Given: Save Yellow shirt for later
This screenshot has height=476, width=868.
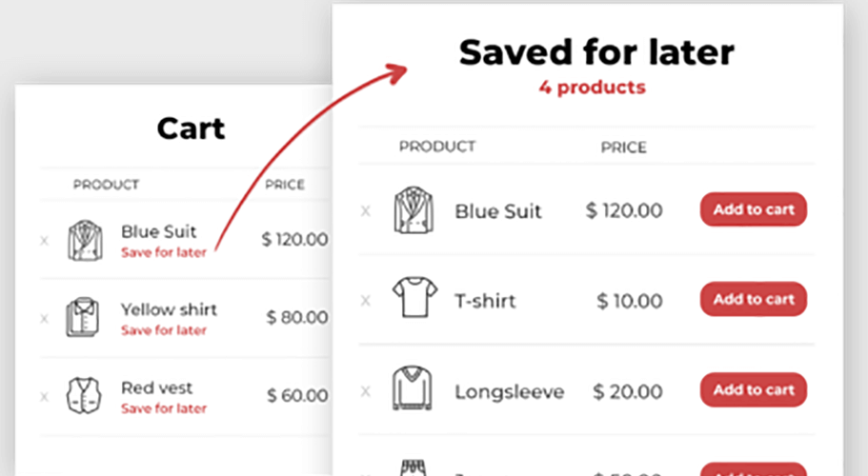Looking at the screenshot, I should [x=164, y=330].
